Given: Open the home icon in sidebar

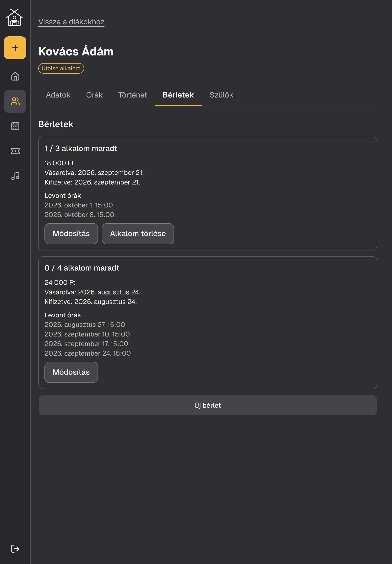Looking at the screenshot, I should click(15, 76).
